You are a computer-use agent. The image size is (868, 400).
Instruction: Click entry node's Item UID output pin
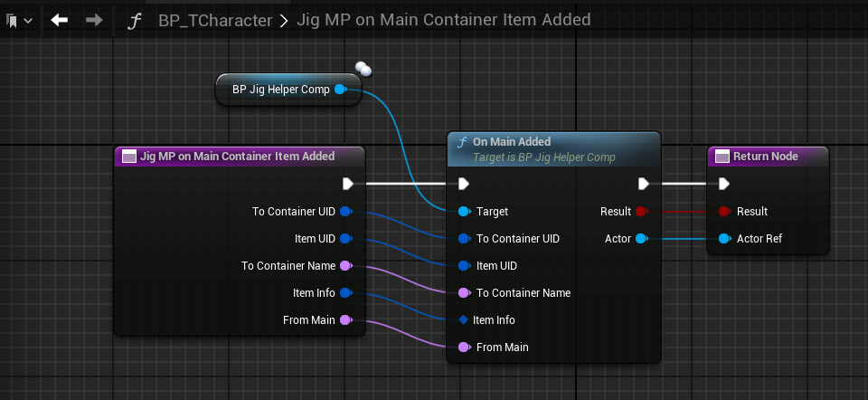coord(346,238)
